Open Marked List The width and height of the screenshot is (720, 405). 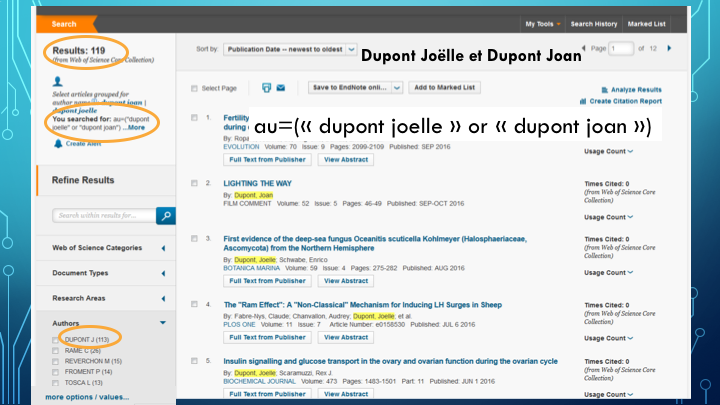tap(647, 24)
